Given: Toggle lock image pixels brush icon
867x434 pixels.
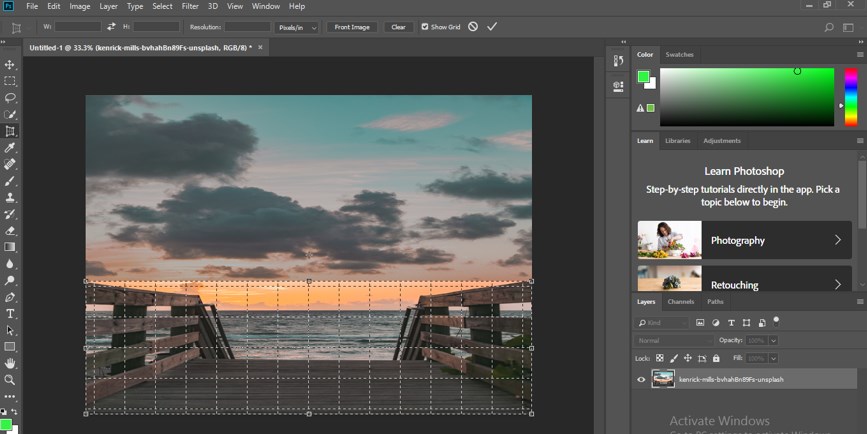Looking at the screenshot, I should coord(673,358).
